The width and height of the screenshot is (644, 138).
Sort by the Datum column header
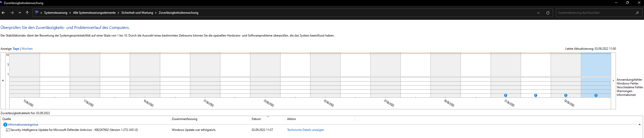[268, 119]
